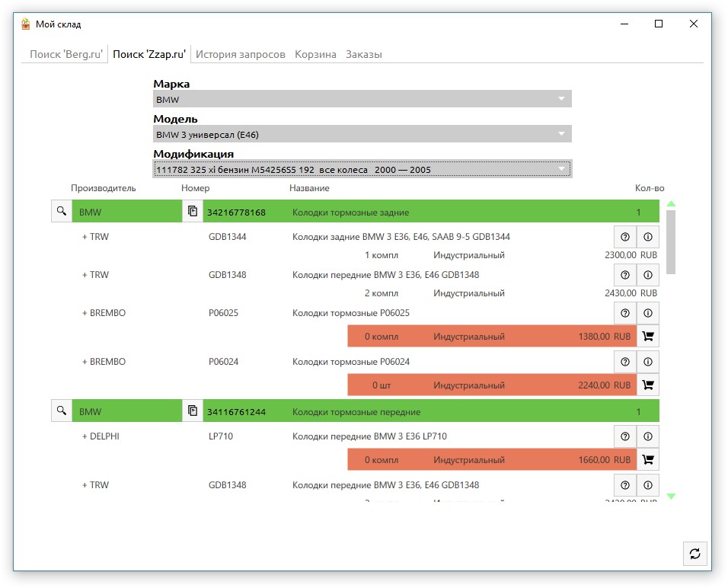Open question icon for BREMBO P06024
Viewport: 728px width, 588px height.
(x=625, y=362)
